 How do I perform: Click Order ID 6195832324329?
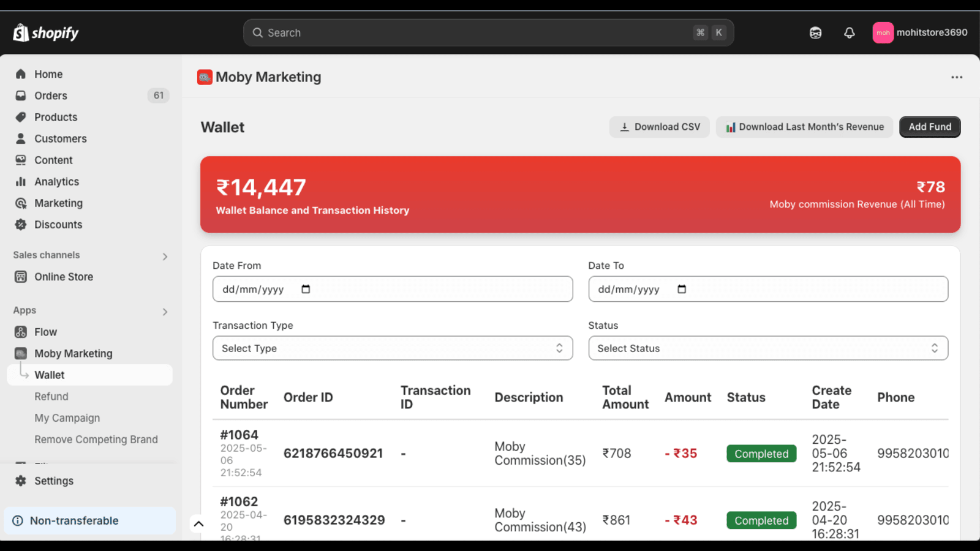coord(334,520)
